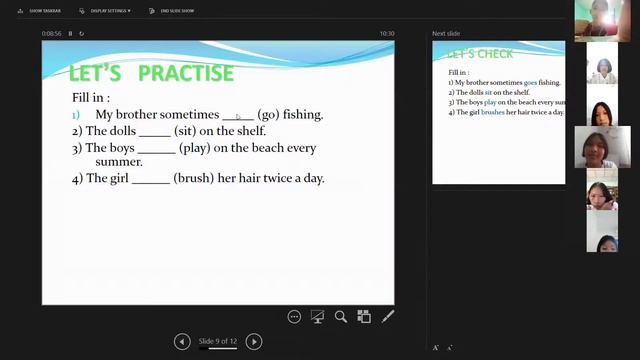The width and height of the screenshot is (640, 360).
Task: Click the Show Taskbar button
Action: [39, 11]
